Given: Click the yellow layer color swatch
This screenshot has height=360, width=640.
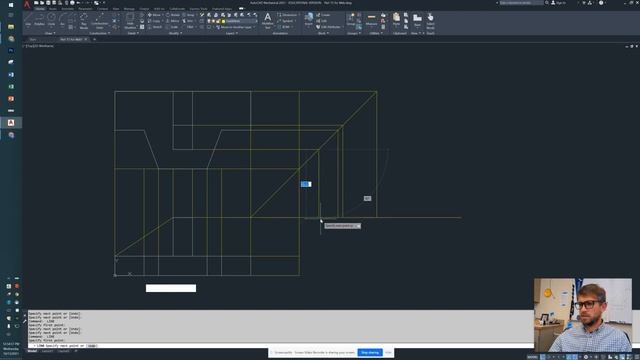Looking at the screenshot, I should coord(223,21).
